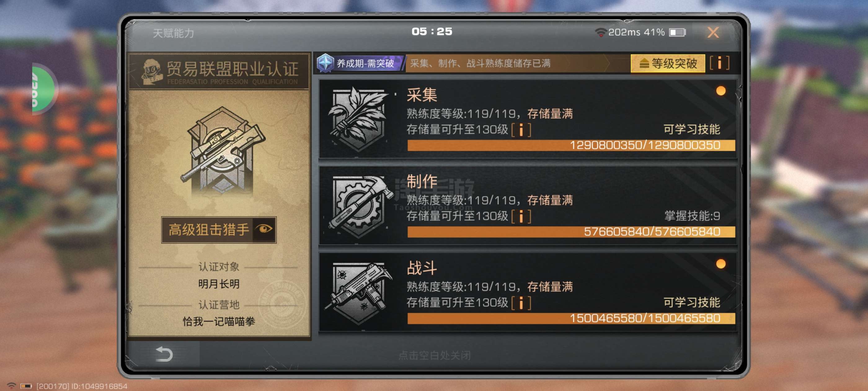Screen dimensions: 868x391
Task: Toggle eye icon beside 高级狙击猎手
Action: pos(264,229)
